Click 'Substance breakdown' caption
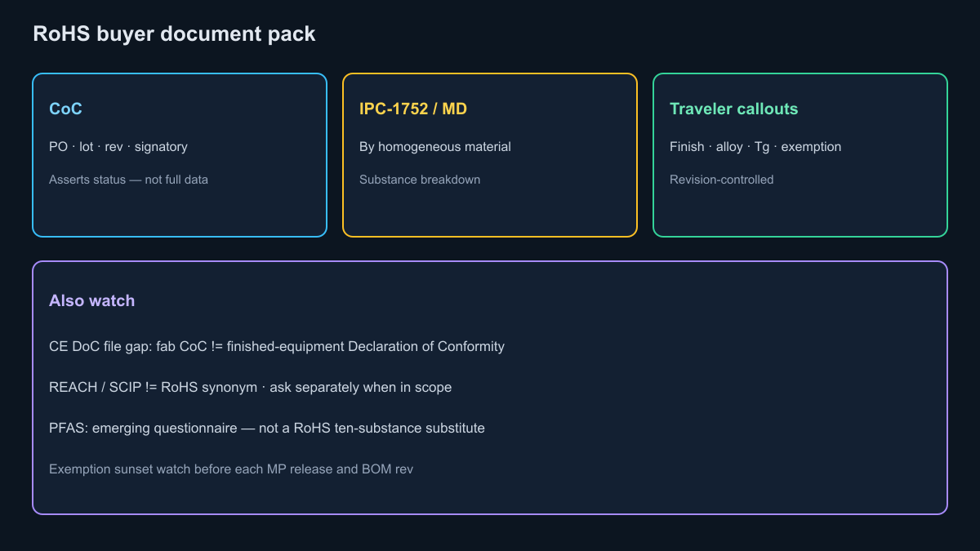The height and width of the screenshot is (551, 980). 420,180
